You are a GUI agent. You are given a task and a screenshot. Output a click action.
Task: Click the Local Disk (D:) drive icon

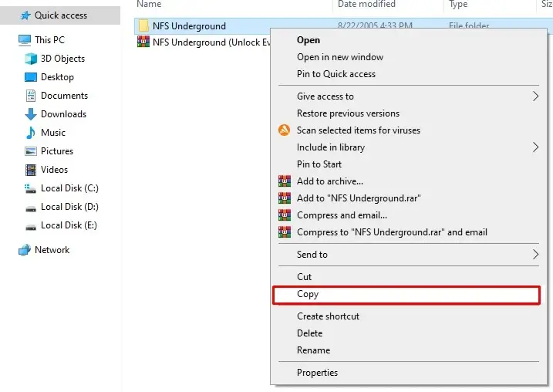pyautogui.click(x=31, y=208)
